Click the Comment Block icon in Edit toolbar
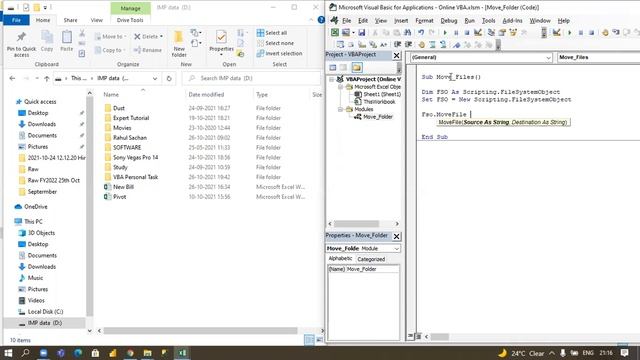The height and width of the screenshot is (360, 640). [432, 44]
